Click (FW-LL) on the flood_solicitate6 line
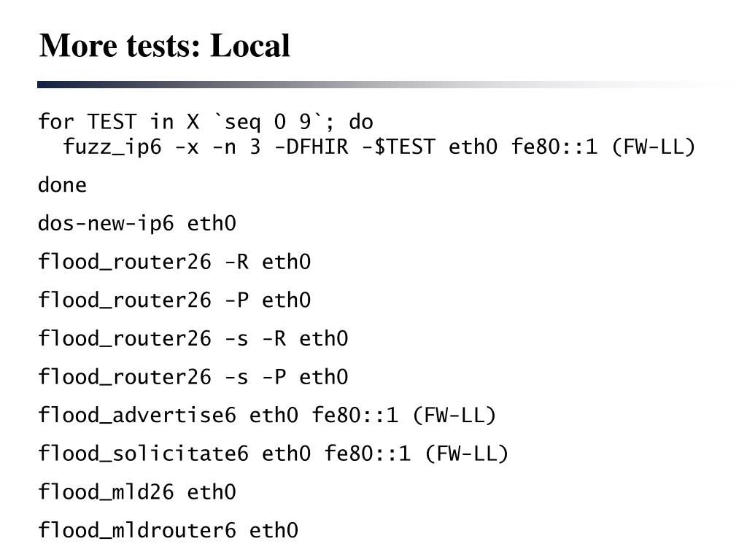The image size is (747, 560). [x=467, y=454]
